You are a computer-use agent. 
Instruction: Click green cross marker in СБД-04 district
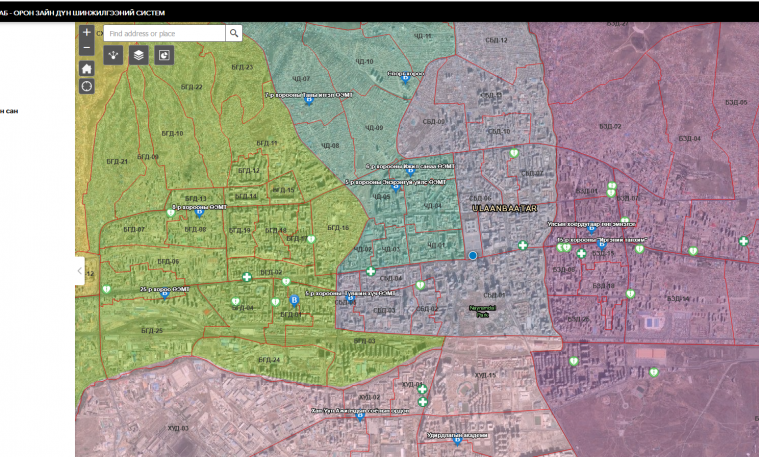(x=371, y=271)
